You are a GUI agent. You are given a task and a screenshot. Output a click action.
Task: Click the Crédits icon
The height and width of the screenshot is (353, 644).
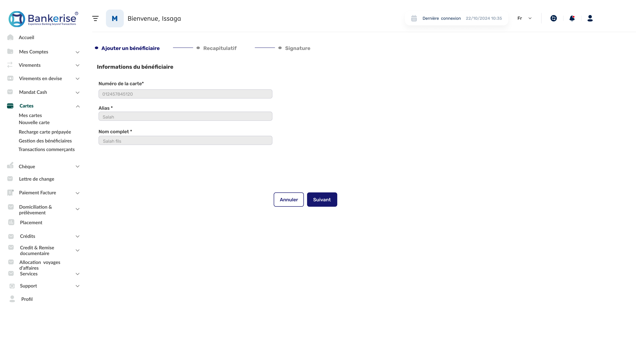11,236
